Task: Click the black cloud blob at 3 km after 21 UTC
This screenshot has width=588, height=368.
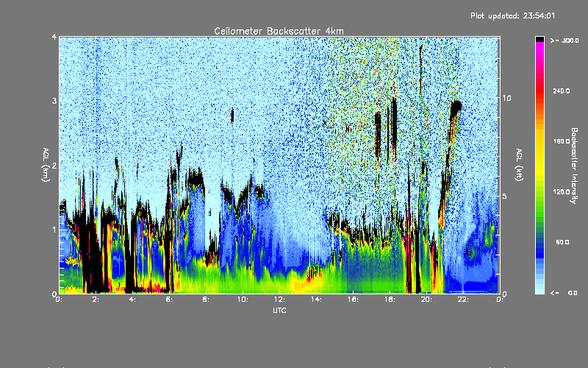Action: coord(456,108)
